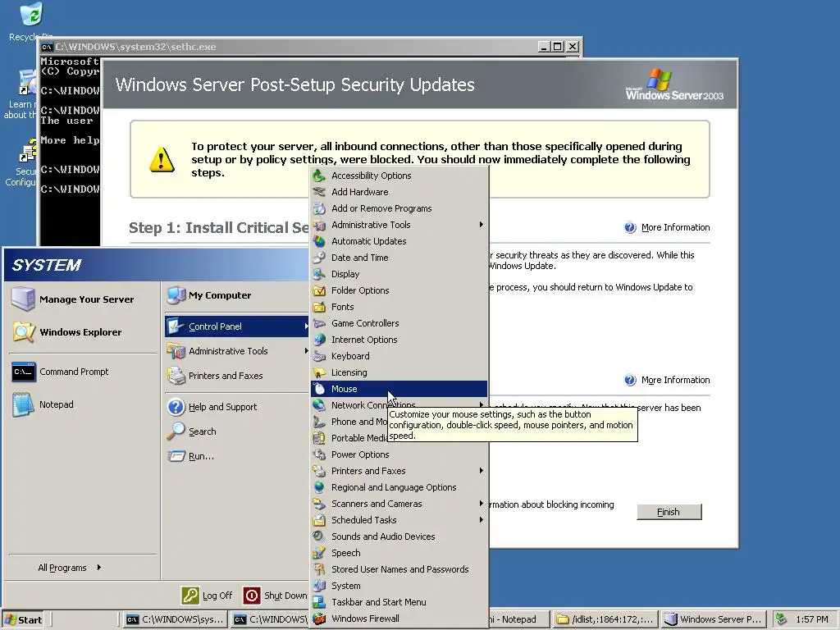Click the Date and Time icon

click(319, 258)
